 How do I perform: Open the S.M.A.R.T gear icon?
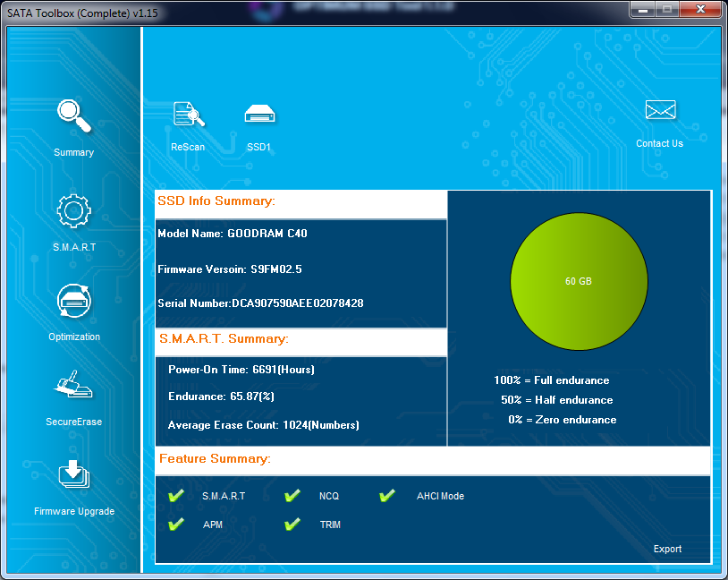(74, 211)
